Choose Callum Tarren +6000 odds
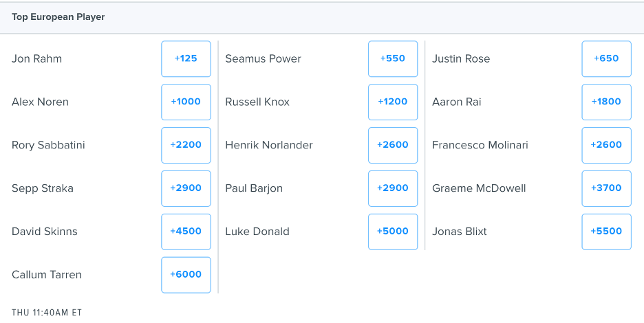Screen dimensions: 644x323 click(x=186, y=275)
